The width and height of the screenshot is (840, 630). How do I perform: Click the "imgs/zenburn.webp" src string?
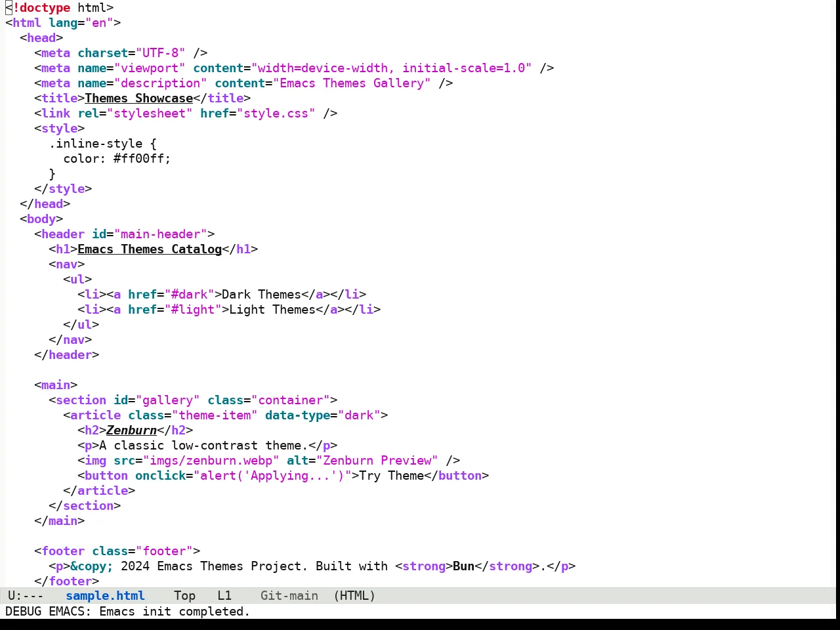tap(211, 461)
